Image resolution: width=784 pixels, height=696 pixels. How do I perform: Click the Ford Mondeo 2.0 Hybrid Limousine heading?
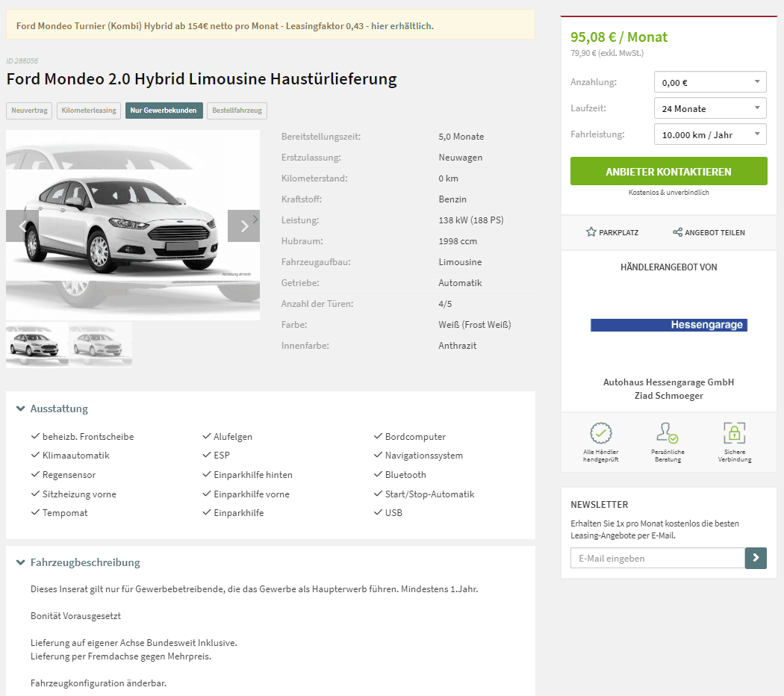(202, 79)
